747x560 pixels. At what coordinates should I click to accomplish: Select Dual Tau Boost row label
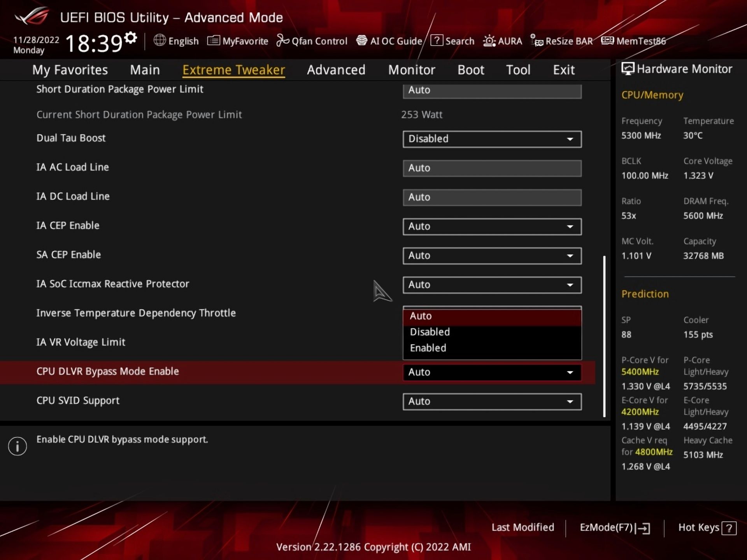pyautogui.click(x=71, y=138)
